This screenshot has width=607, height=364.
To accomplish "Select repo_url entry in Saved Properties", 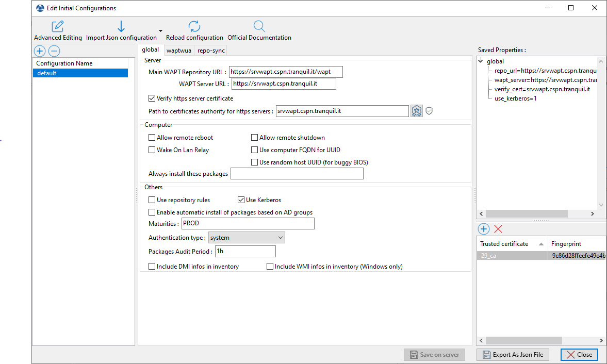I will pyautogui.click(x=545, y=71).
